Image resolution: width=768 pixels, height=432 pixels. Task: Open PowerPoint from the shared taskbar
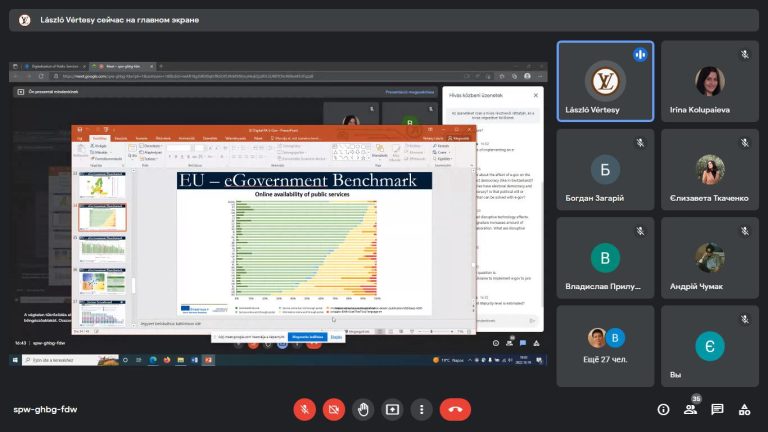pyautogui.click(x=208, y=360)
